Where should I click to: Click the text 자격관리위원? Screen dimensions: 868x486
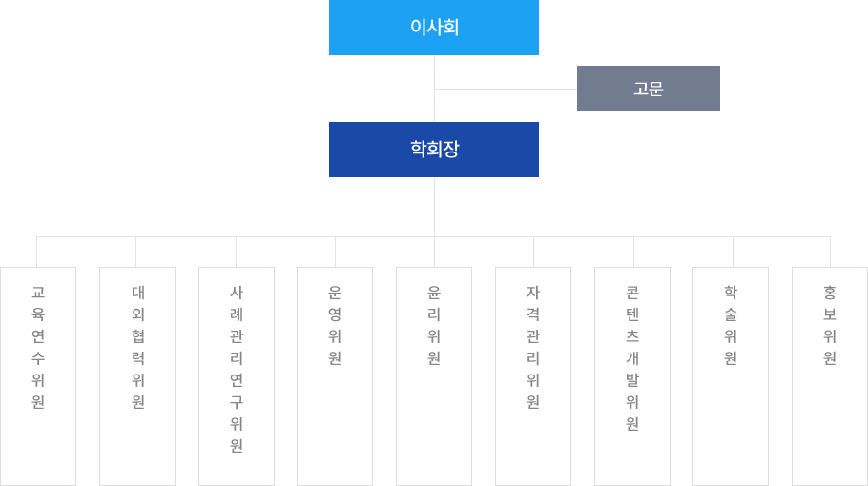click(533, 347)
